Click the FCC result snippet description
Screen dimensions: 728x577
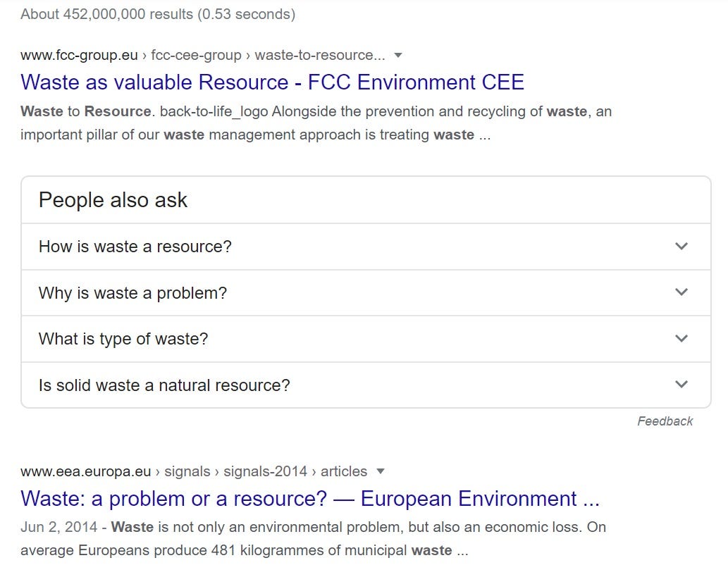[316, 123]
